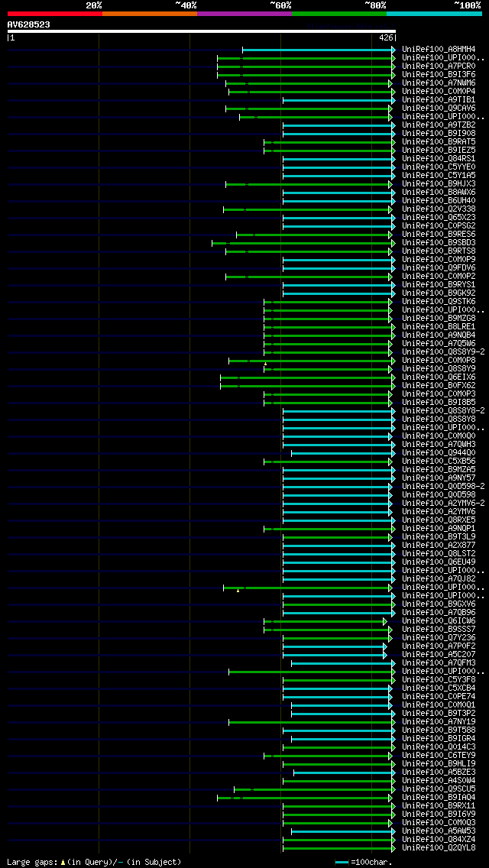Open the UniRef100_Q9CAV6 hit

(x=439, y=108)
